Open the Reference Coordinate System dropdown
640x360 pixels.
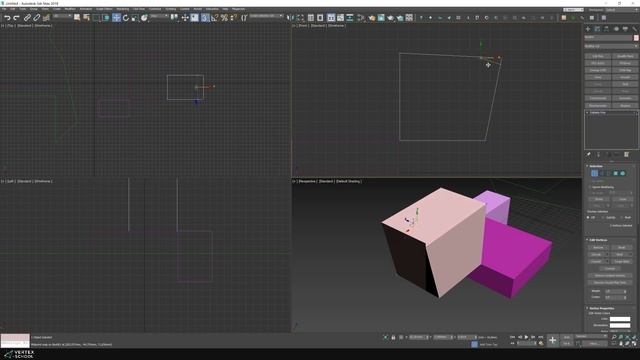point(159,16)
